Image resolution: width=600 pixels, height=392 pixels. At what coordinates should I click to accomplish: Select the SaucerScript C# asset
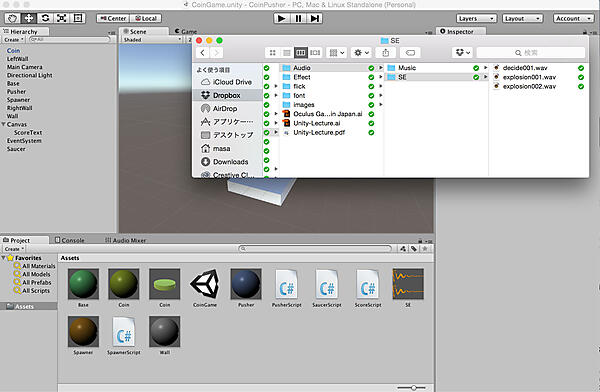327,288
